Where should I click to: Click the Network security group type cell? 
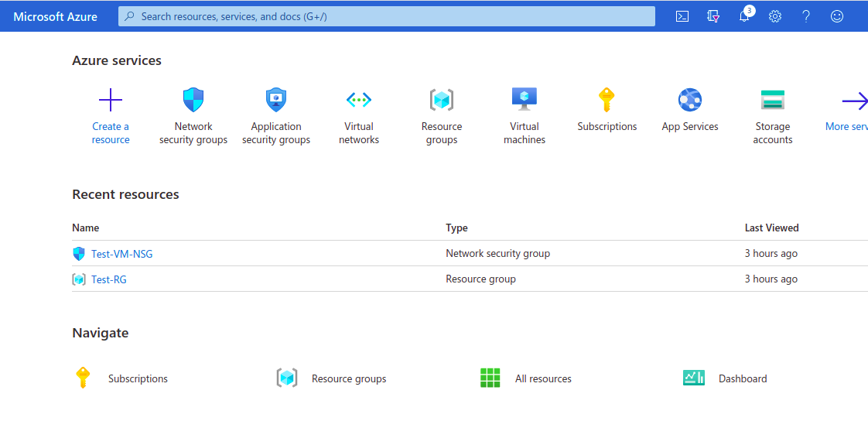pos(497,253)
